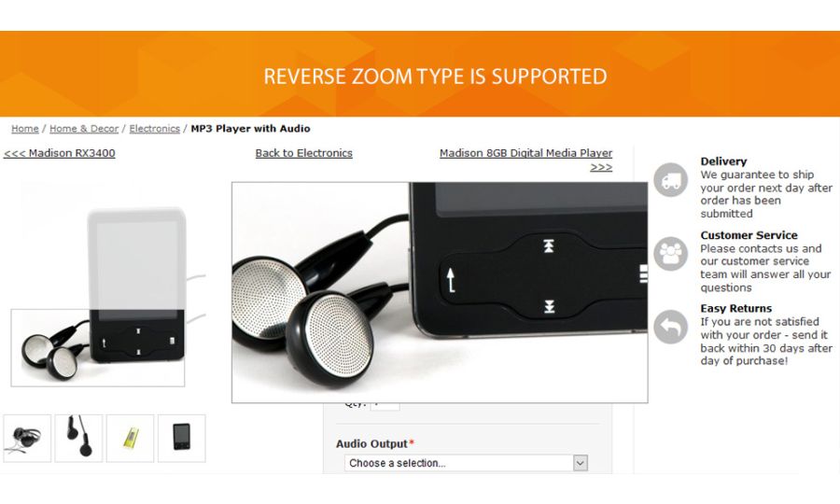
Task: Open Madison 8GB Digital Media Player link
Action: pos(525,153)
